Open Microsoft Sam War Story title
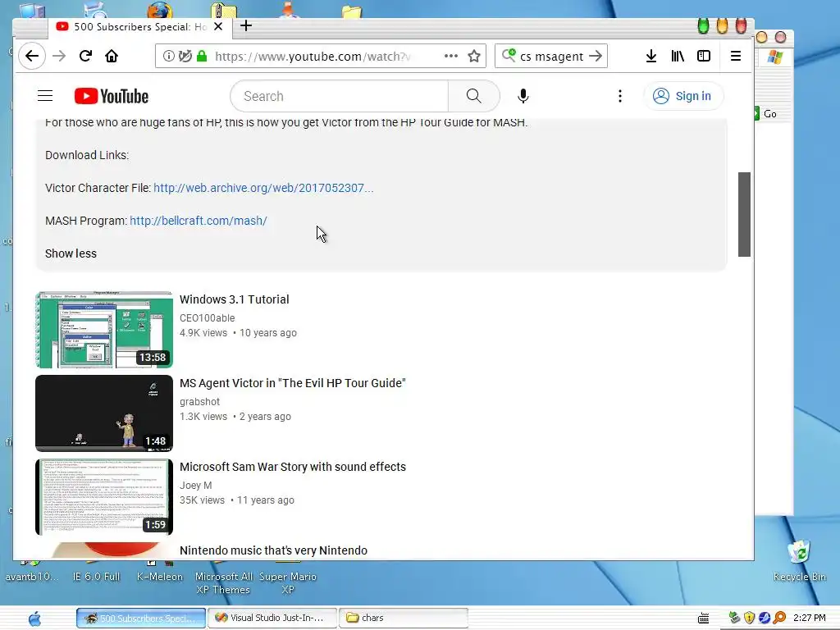 (293, 467)
